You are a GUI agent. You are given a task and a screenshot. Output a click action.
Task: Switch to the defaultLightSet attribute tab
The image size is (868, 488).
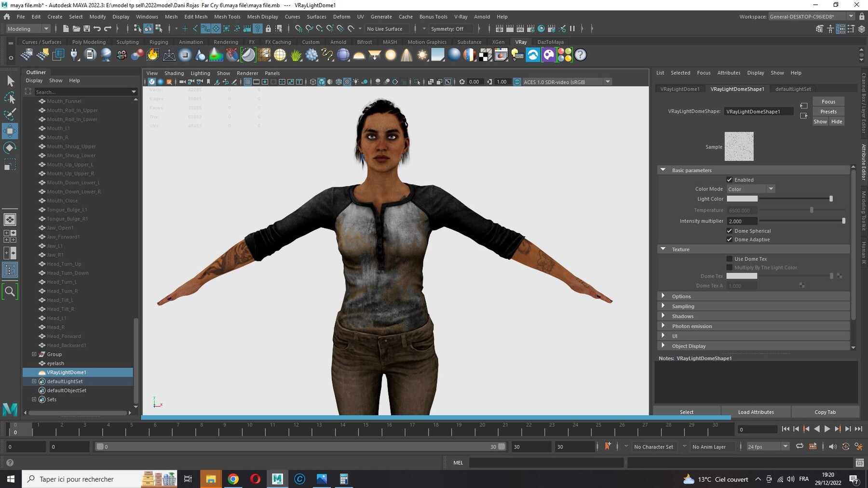click(793, 89)
